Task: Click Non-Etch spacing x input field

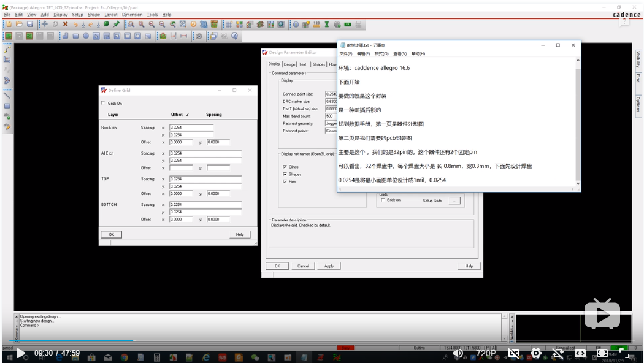Action: pyautogui.click(x=191, y=128)
